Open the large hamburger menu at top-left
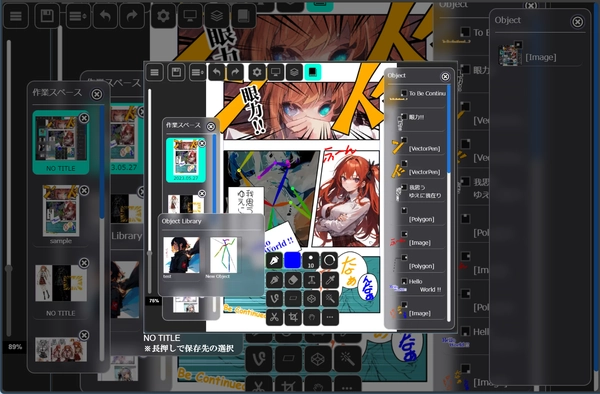The width and height of the screenshot is (600, 394). 16,16
